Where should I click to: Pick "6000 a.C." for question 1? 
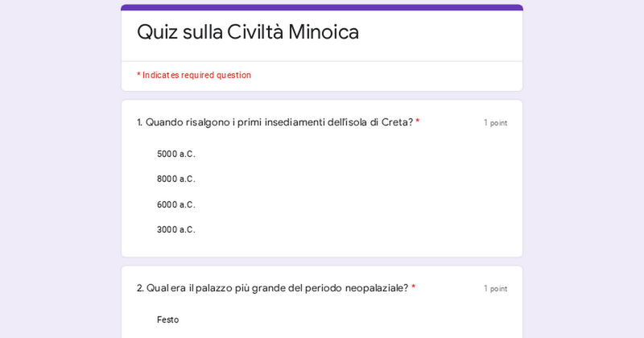(175, 204)
